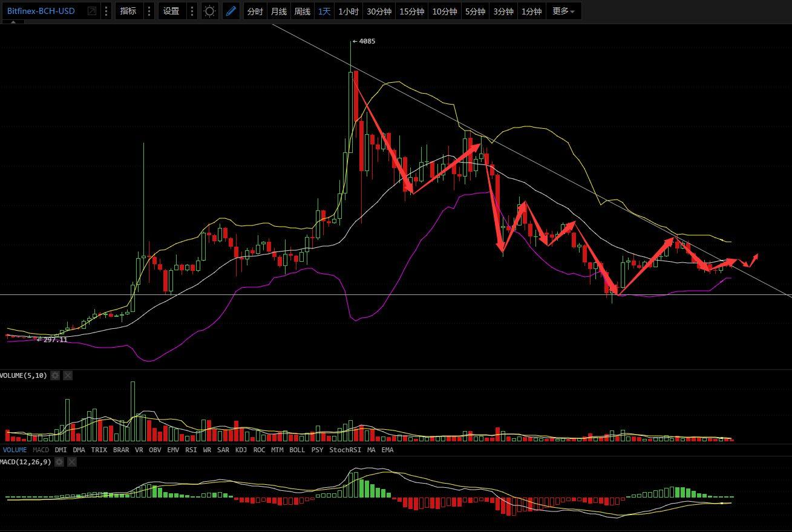Select TRIX indicator
The image size is (792, 532).
99,450
